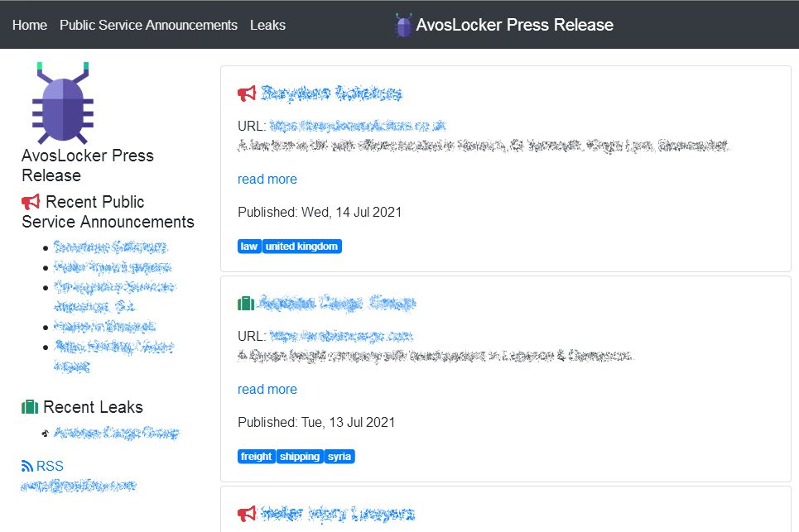Image resolution: width=799 pixels, height=532 pixels.
Task: Open blurred title of 14 Jul 2021 post
Action: point(332,93)
